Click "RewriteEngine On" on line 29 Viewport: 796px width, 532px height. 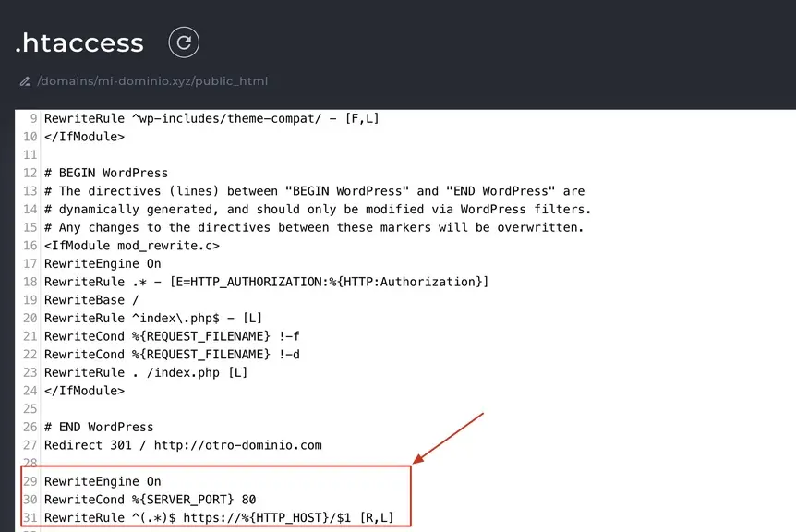103,481
